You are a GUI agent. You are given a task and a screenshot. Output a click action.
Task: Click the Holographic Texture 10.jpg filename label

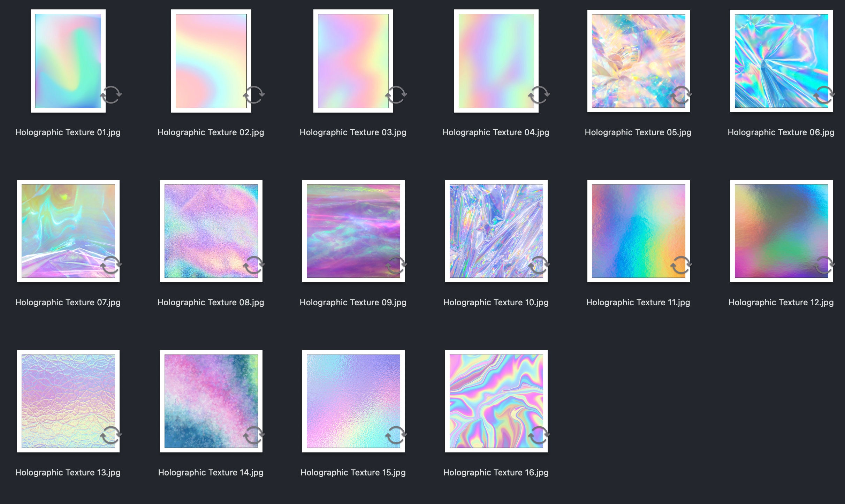(495, 302)
